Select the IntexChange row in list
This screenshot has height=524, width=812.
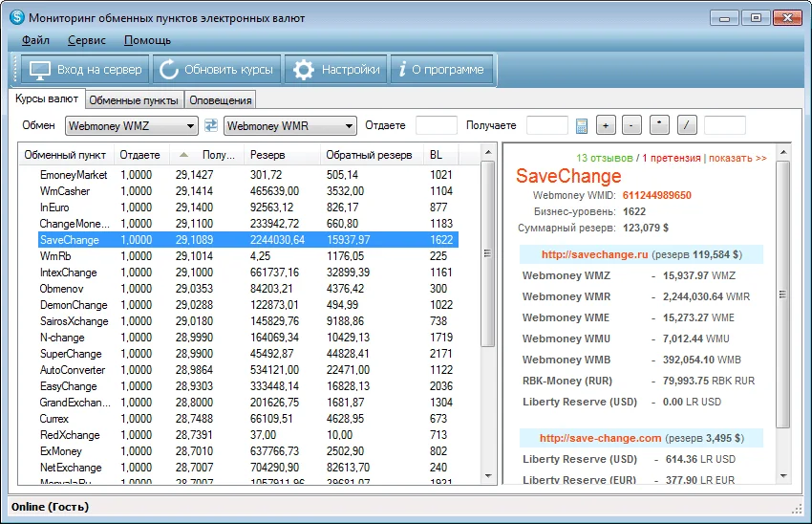(68, 273)
